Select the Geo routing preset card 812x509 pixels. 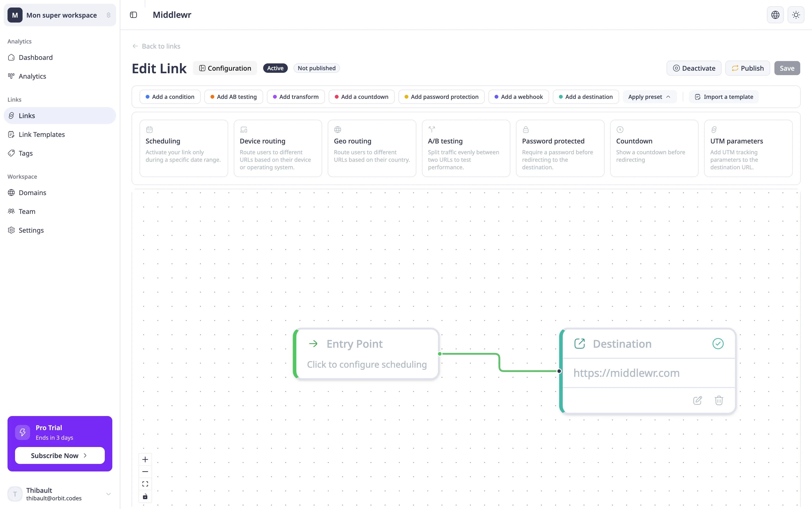[x=372, y=148]
